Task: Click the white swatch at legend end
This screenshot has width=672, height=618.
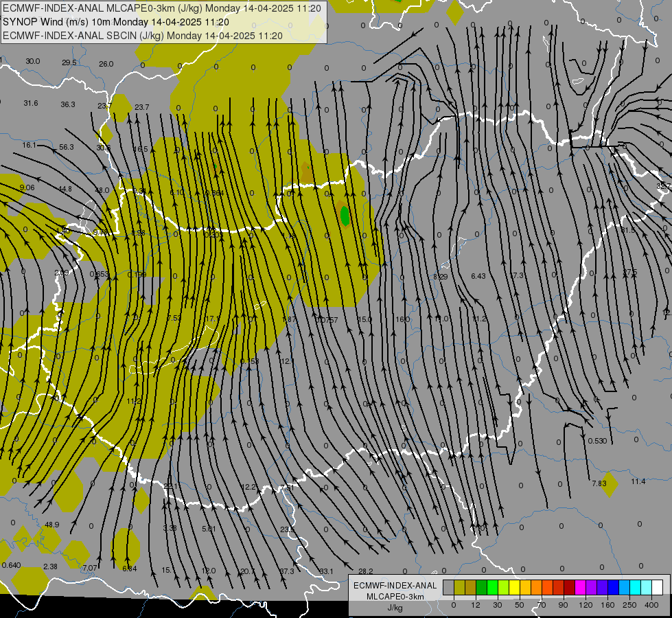Action: [658, 587]
